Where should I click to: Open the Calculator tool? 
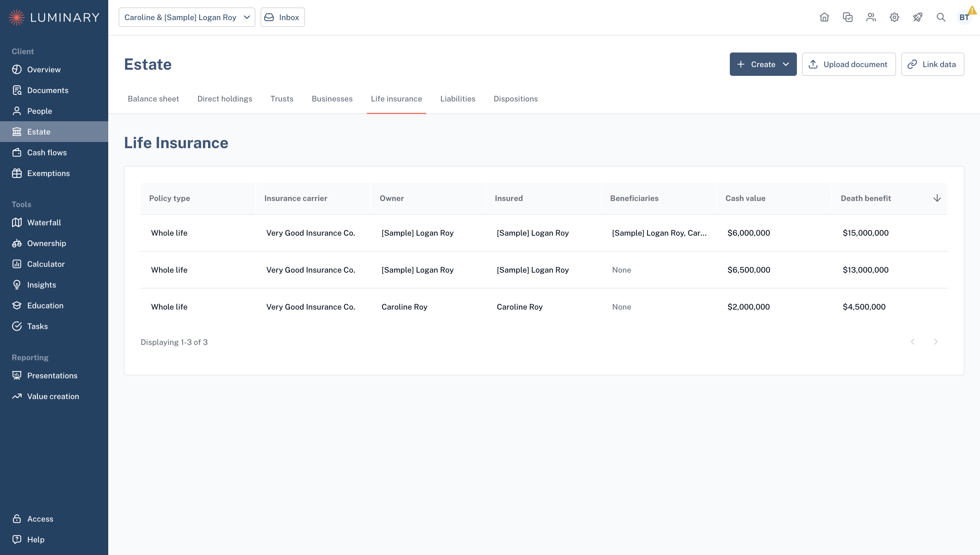(54, 264)
